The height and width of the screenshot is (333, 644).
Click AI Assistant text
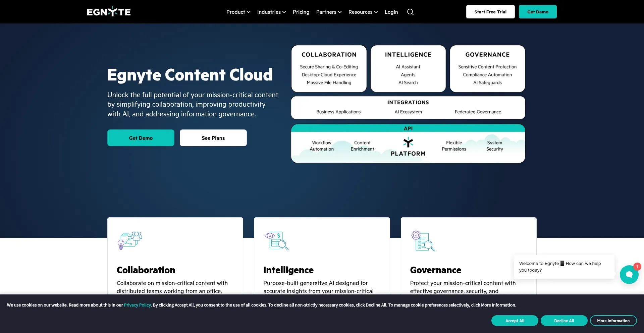coord(408,67)
